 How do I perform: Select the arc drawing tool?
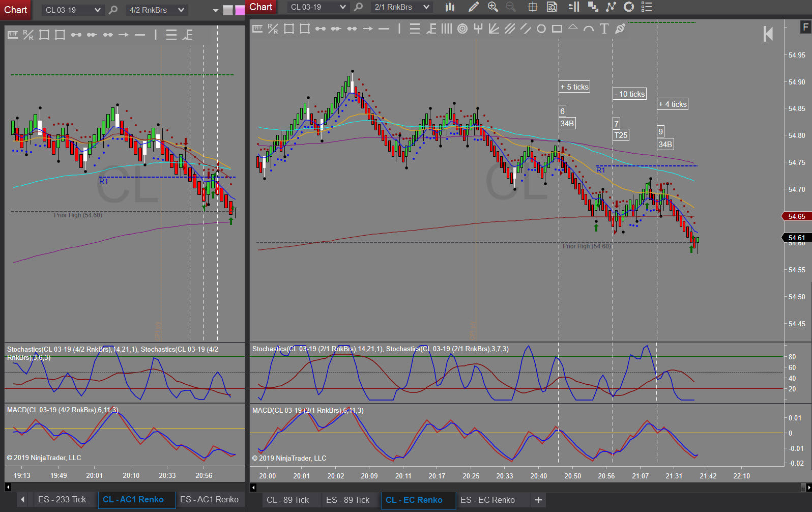(x=589, y=29)
